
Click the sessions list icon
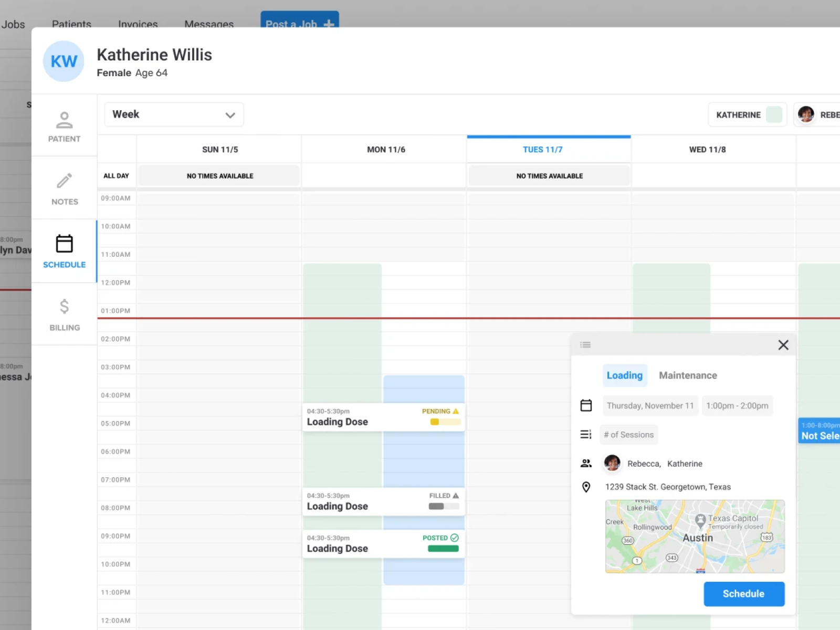point(586,434)
